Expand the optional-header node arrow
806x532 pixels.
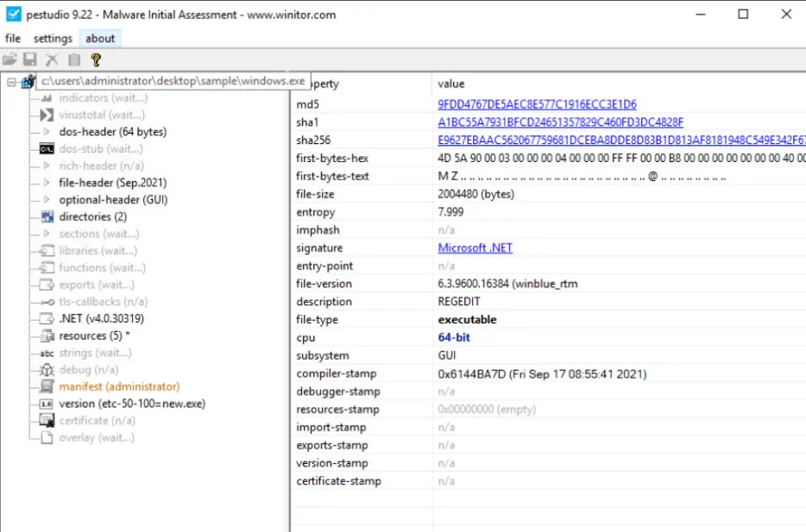[x=47, y=200]
